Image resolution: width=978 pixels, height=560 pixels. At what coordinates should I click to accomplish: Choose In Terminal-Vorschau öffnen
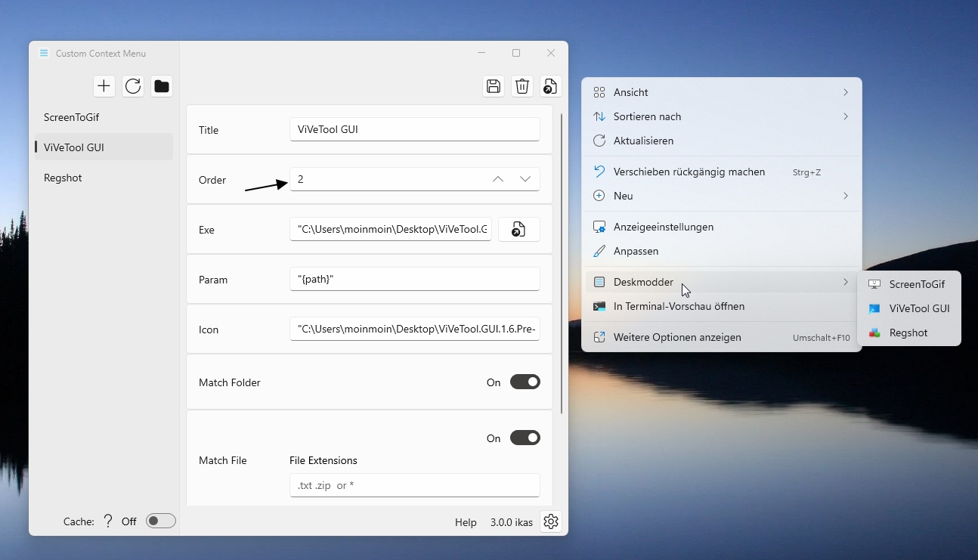point(722,306)
